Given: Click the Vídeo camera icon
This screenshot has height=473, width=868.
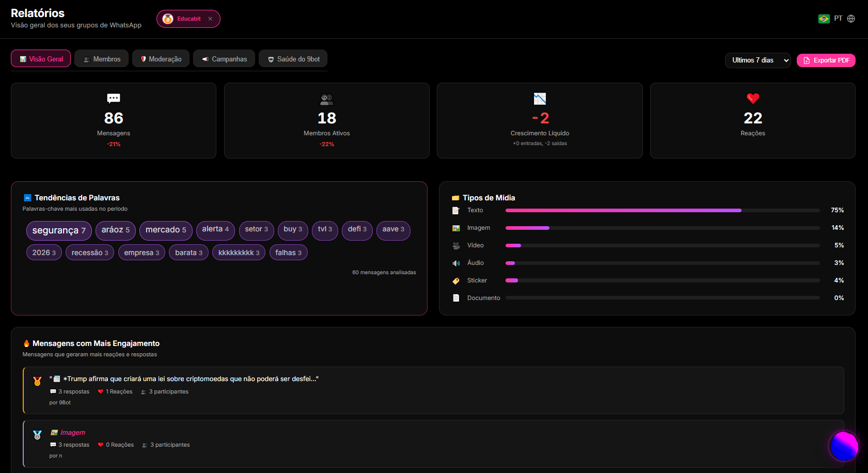Looking at the screenshot, I should (456, 245).
